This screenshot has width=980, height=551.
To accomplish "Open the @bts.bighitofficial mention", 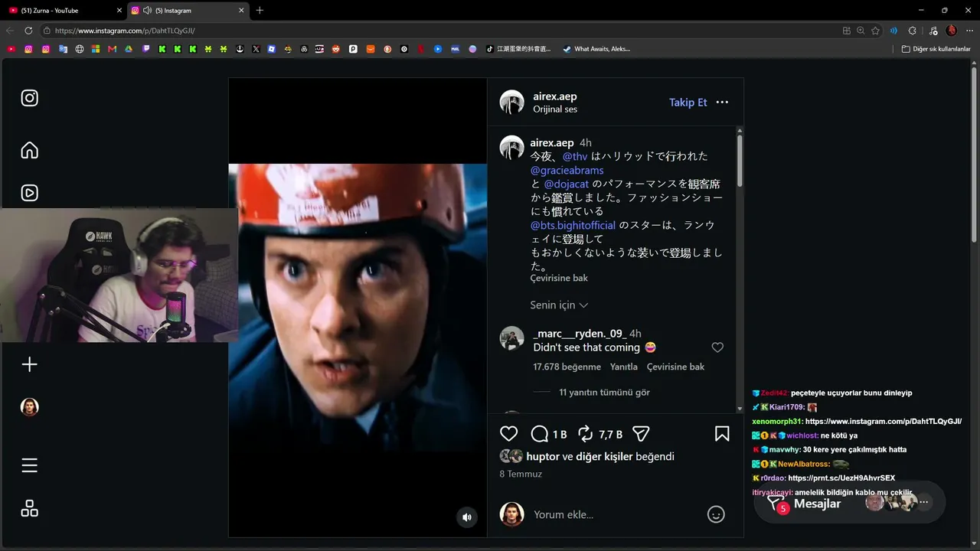I will [x=573, y=225].
